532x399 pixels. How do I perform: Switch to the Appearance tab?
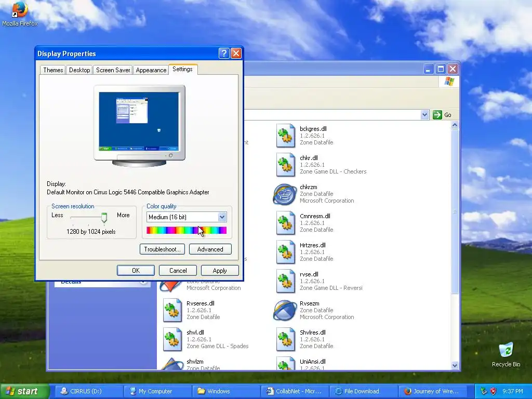[x=151, y=70]
